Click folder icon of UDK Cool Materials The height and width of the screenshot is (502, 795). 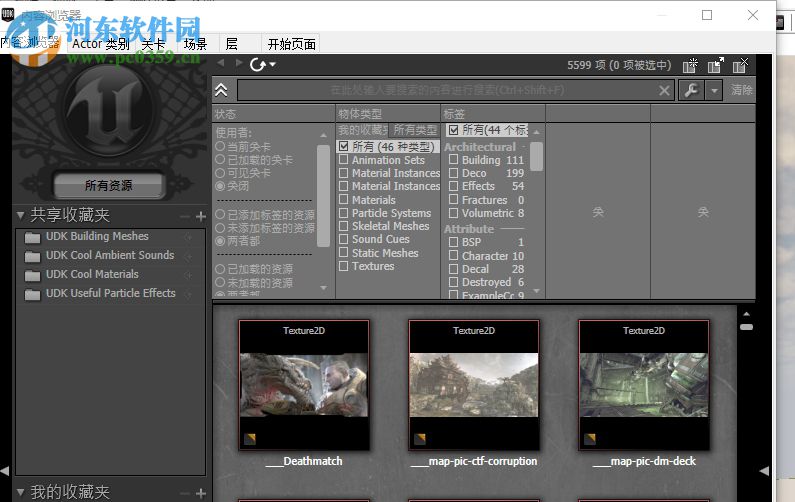click(32, 275)
